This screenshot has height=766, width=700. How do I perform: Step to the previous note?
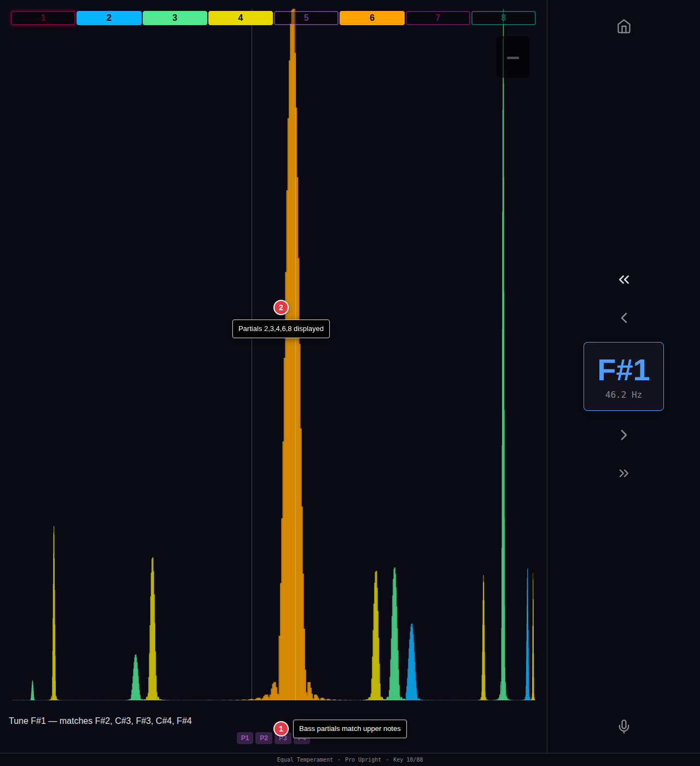[623, 318]
